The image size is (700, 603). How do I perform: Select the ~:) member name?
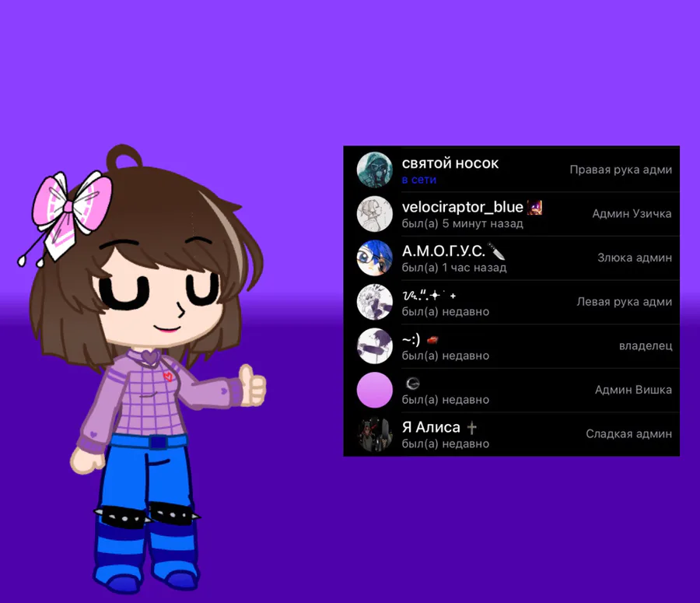tap(411, 340)
